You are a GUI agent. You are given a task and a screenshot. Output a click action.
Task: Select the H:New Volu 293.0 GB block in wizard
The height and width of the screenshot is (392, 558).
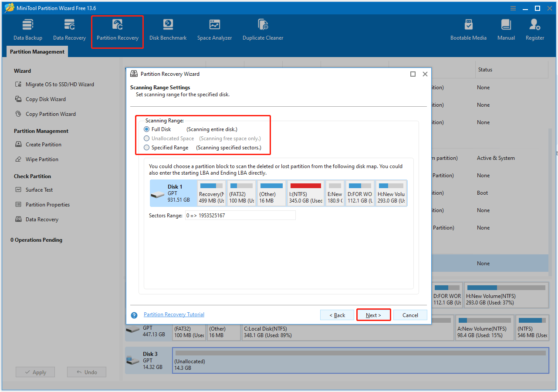point(391,193)
